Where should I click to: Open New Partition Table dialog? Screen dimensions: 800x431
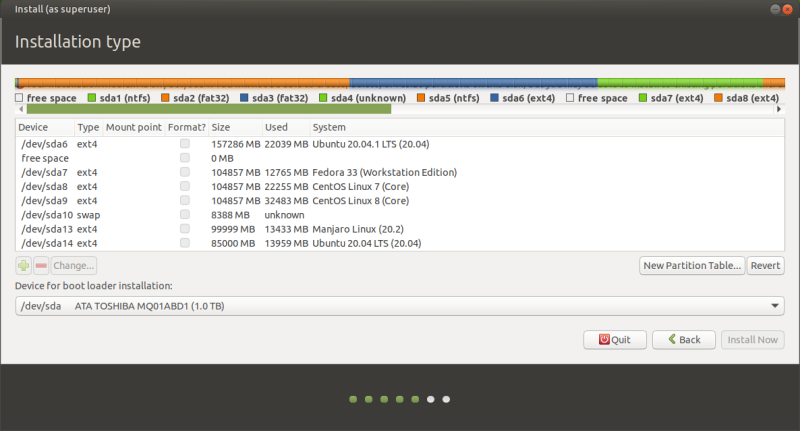[692, 265]
